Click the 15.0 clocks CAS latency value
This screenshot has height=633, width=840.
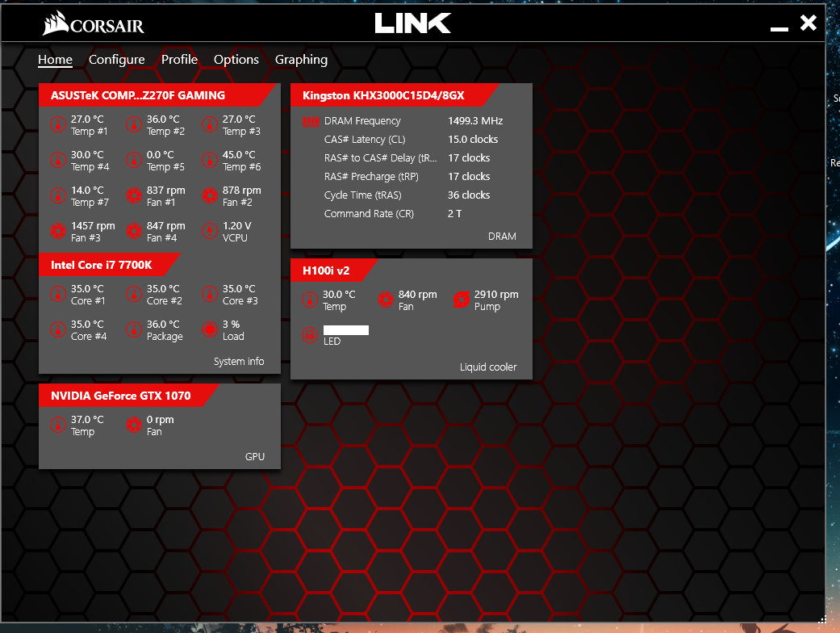(473, 140)
